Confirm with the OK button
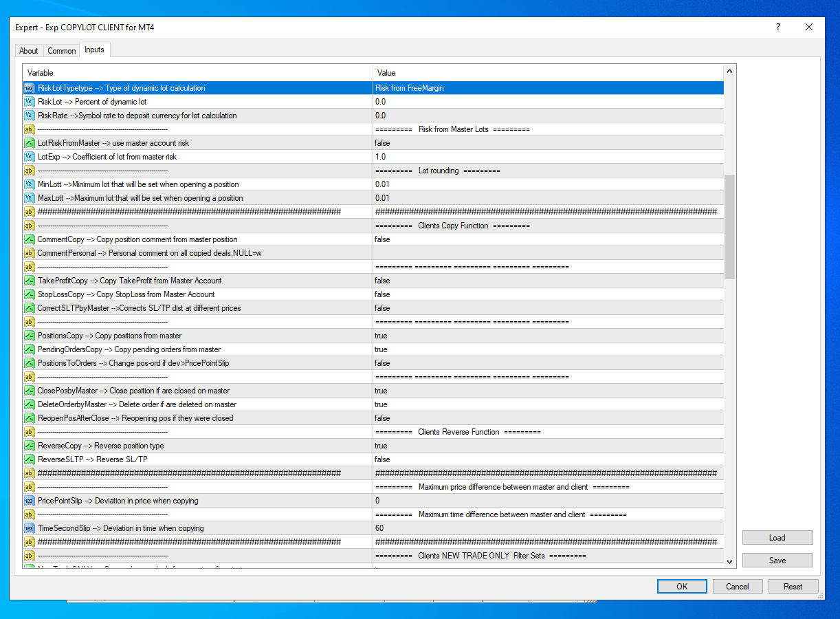This screenshot has height=619, width=840. tap(682, 587)
